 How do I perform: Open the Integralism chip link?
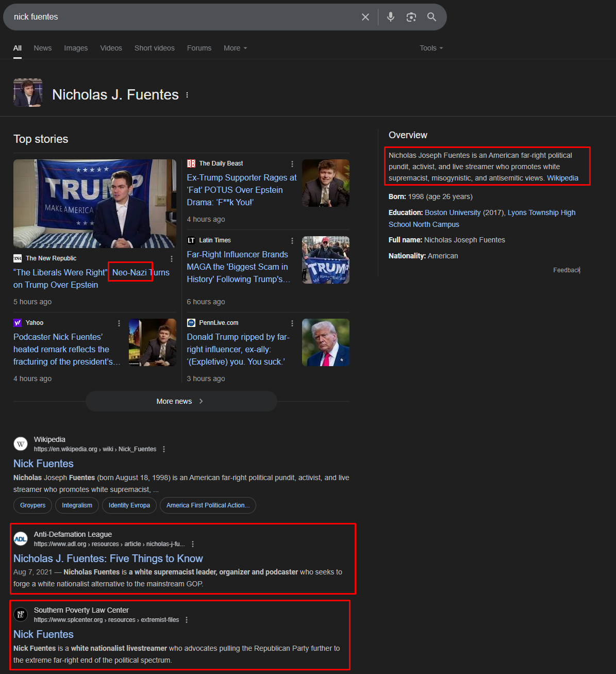pos(77,505)
